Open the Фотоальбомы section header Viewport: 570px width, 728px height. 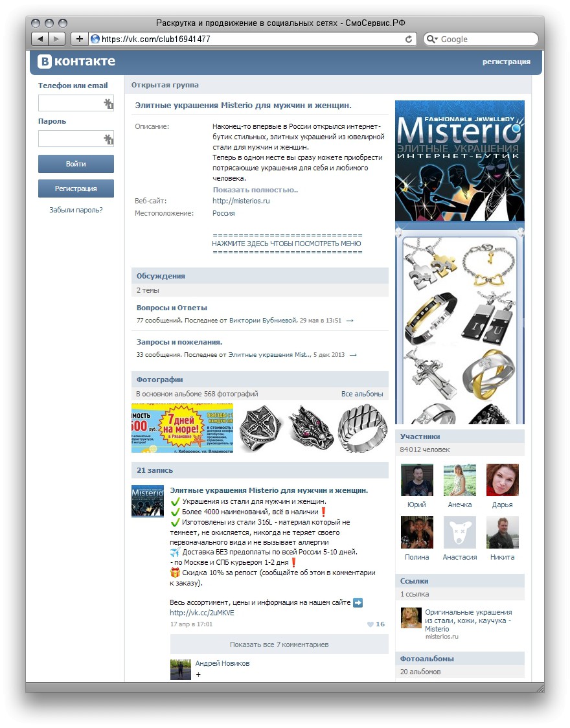[459, 658]
